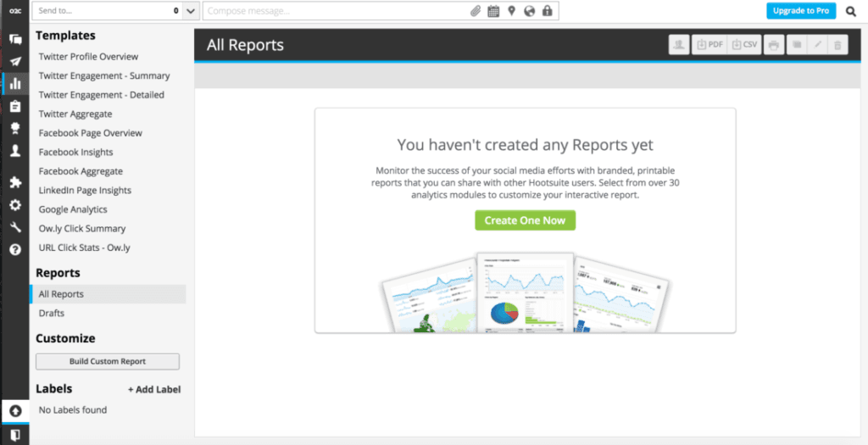868x445 pixels.
Task: Click the Send to profile picker field
Action: [x=108, y=11]
